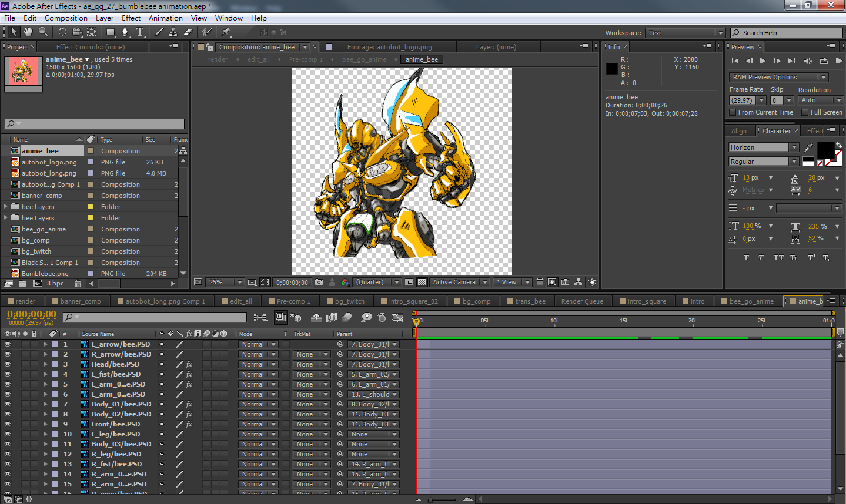
Task: Select the Zoom tool in toolbar
Action: click(43, 32)
